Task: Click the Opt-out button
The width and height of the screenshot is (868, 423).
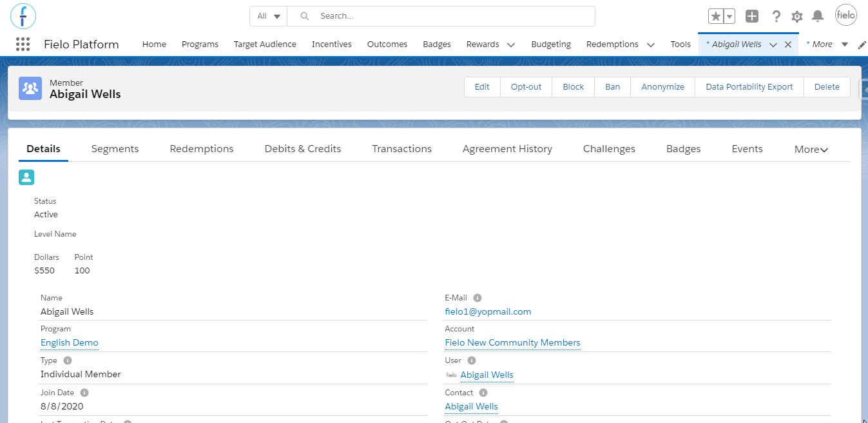Action: [x=526, y=87]
